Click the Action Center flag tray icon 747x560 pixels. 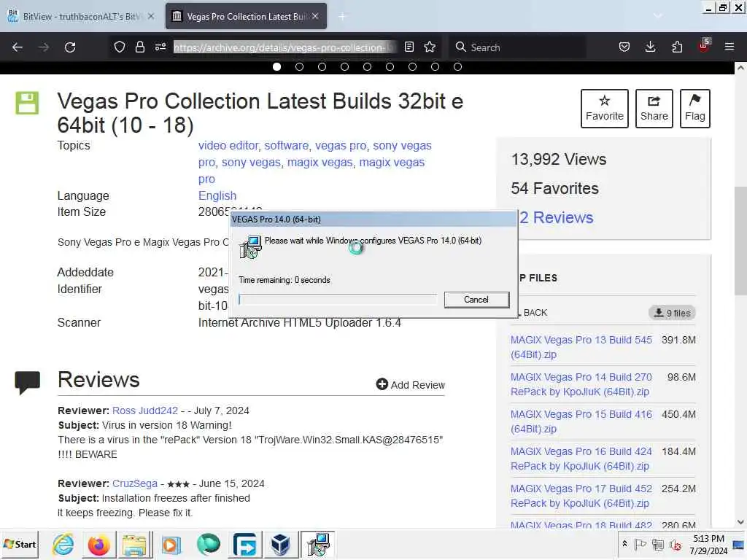(640, 544)
